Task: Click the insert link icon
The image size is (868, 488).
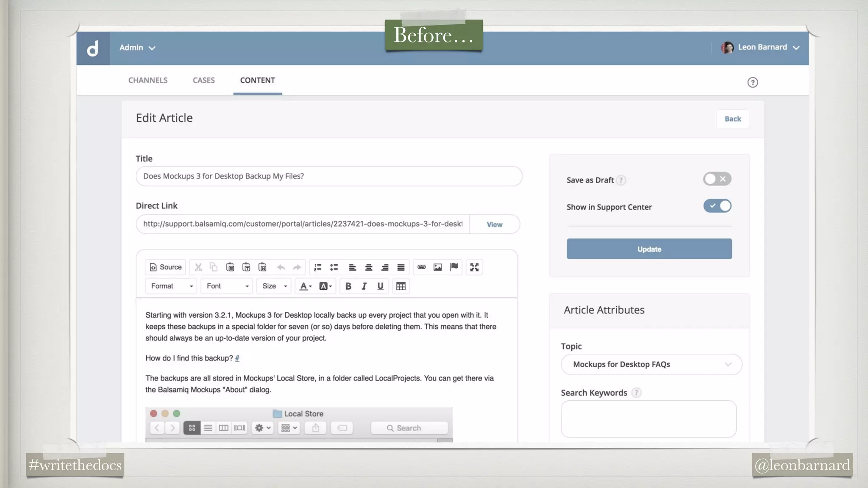Action: (421, 267)
